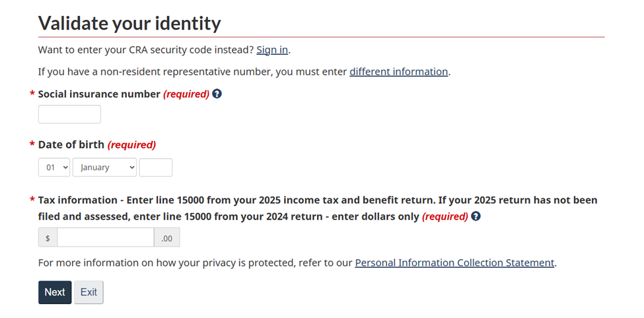Click the Validate your identity heading
The image size is (644, 318).
pos(129,24)
